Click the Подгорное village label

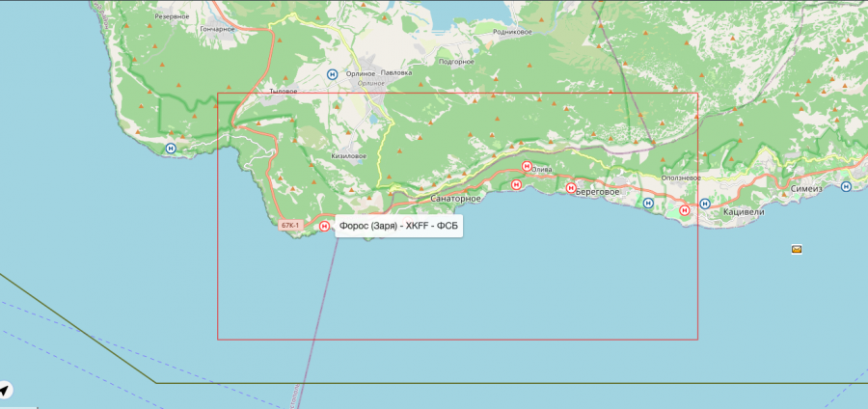pyautogui.click(x=456, y=61)
